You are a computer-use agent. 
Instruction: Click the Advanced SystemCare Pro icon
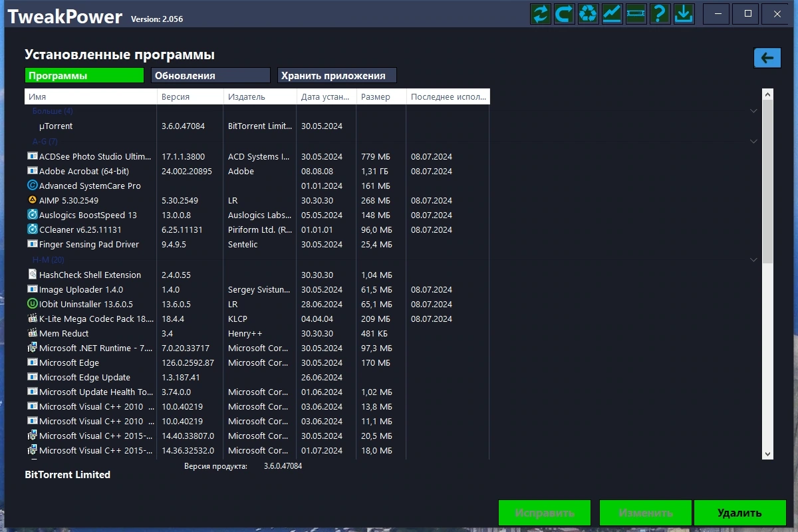pos(33,186)
